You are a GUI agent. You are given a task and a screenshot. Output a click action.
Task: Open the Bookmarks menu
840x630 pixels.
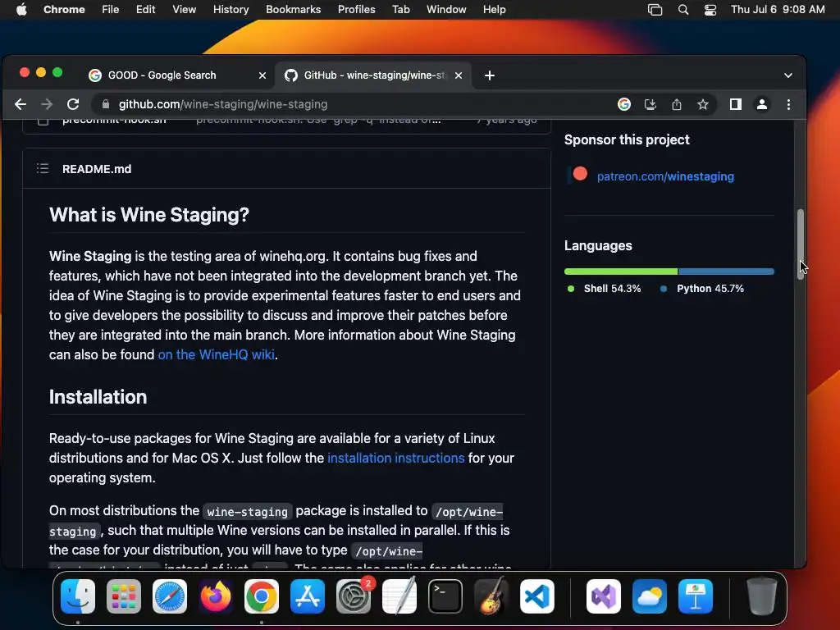[293, 10]
